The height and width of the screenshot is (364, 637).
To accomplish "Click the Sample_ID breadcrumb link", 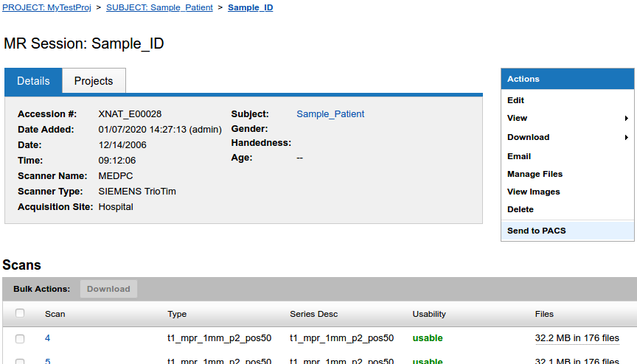I will (x=250, y=7).
